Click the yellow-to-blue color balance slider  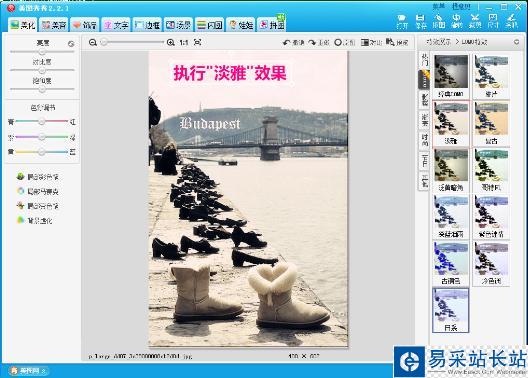point(41,152)
